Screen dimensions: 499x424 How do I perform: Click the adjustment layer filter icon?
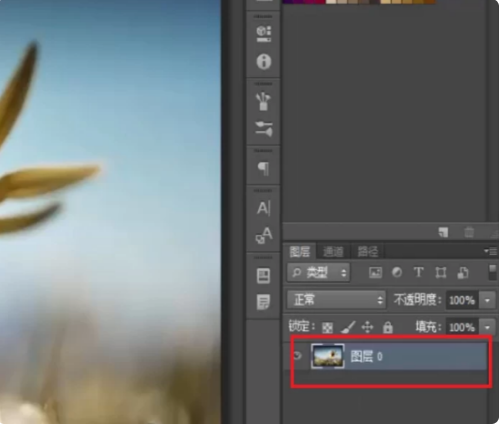click(397, 273)
